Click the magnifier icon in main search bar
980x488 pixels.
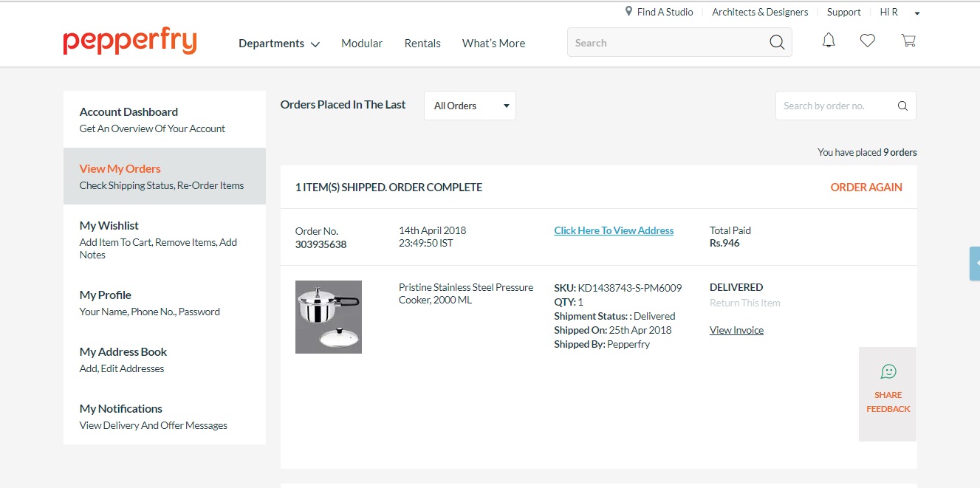click(777, 43)
